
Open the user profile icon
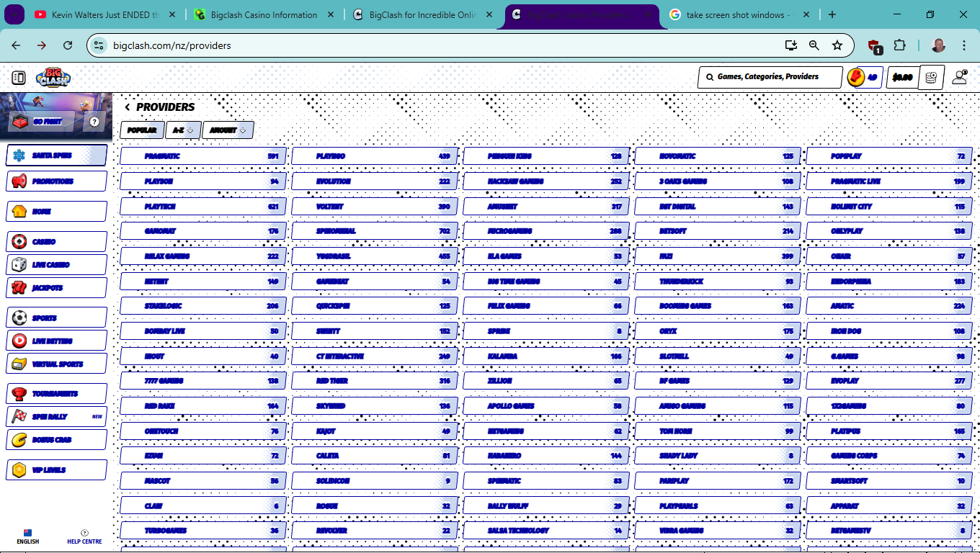coord(959,78)
